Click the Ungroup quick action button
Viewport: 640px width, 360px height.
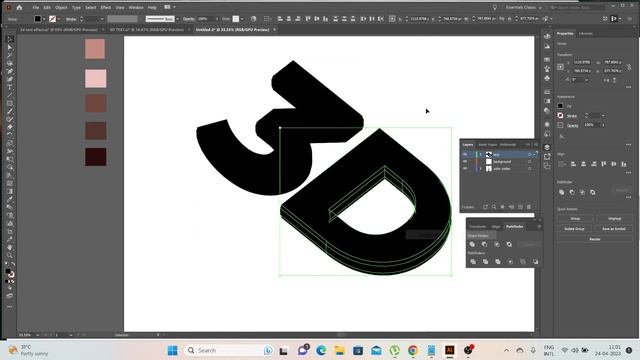(614, 219)
